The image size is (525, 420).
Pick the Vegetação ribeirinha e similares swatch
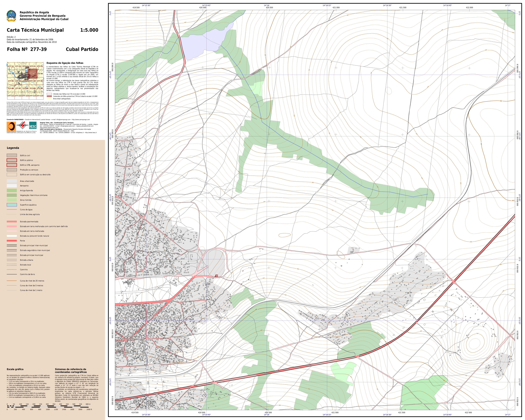pos(12,195)
